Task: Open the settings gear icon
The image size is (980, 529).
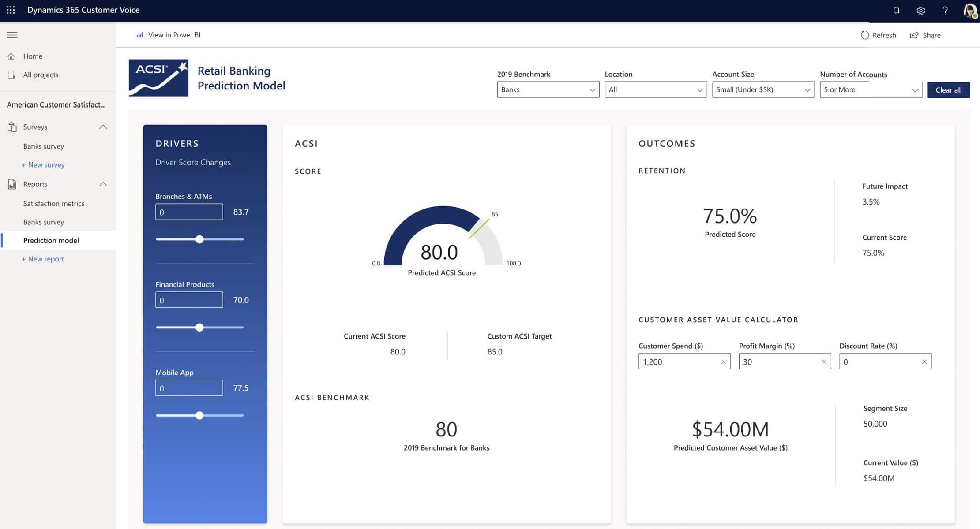Action: (920, 10)
